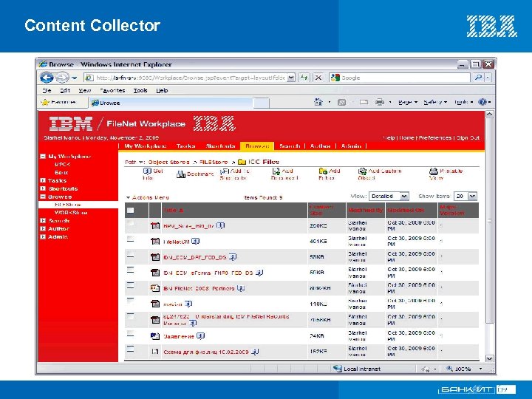Screen dimensions: 532x399
Task: Click the page scrollbar down arrow
Action: [x=489, y=358]
